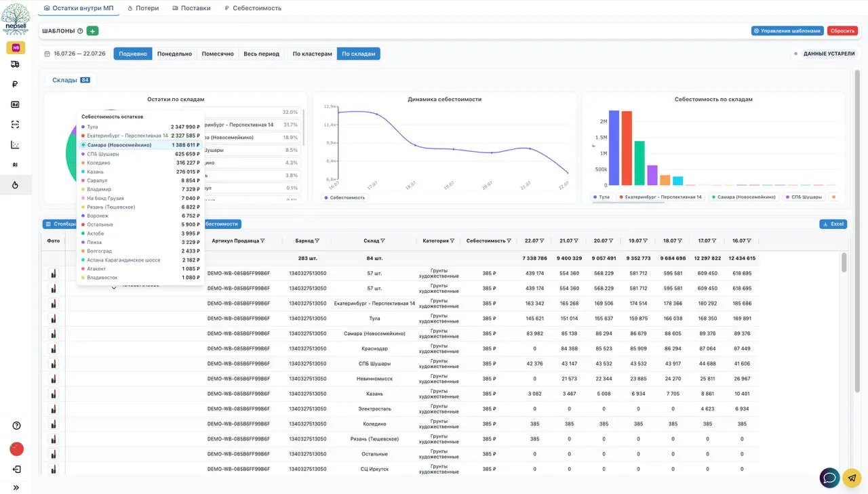The height and width of the screenshot is (494, 868).
Task: Open the barcode scan sidebar section
Action: [16, 125]
